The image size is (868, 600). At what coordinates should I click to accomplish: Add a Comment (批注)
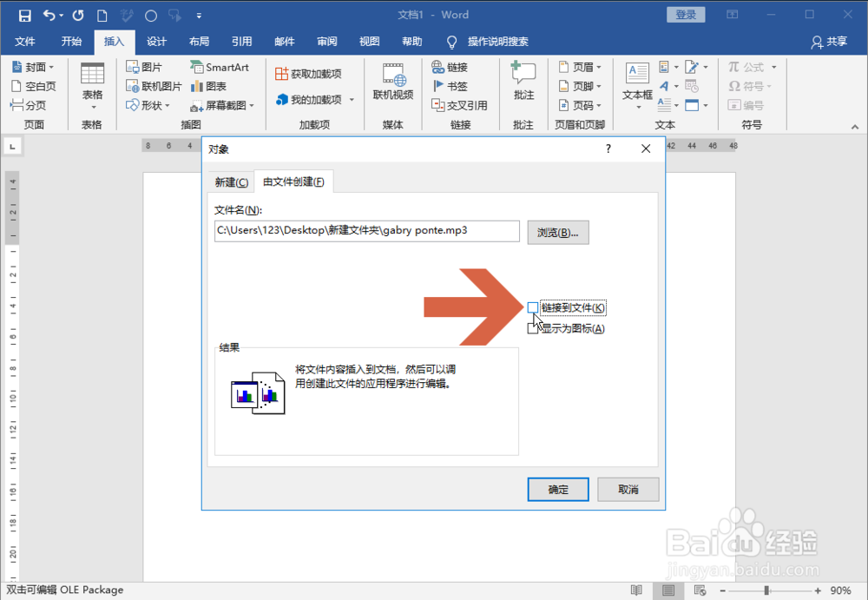pos(523,82)
